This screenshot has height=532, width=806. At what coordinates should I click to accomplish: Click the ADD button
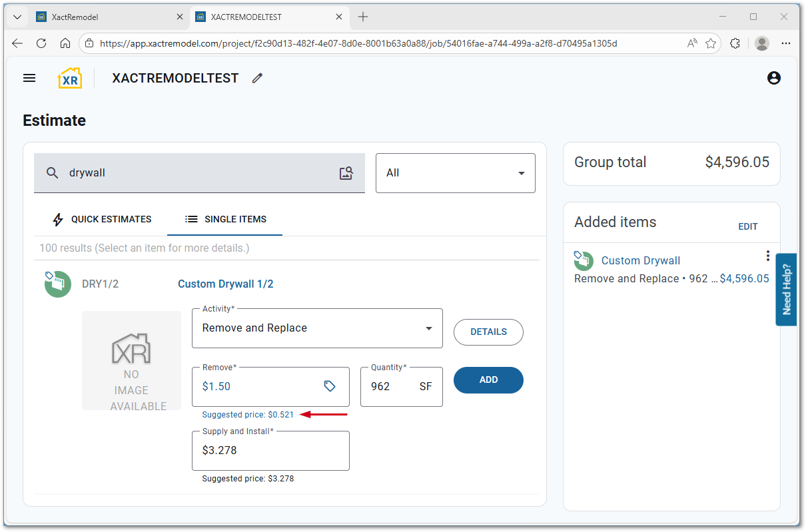click(488, 380)
